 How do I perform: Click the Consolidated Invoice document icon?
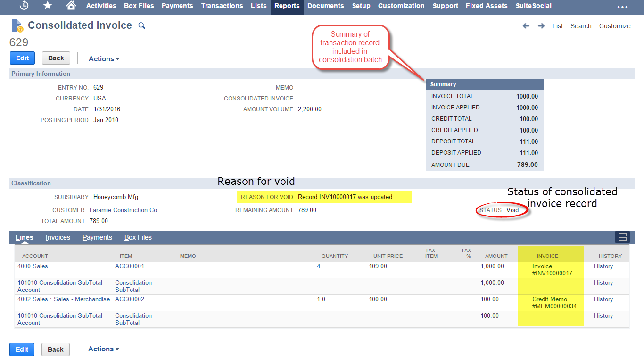tap(17, 25)
